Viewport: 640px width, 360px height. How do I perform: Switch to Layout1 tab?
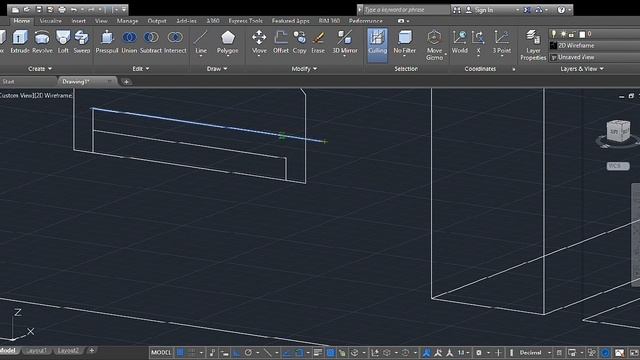click(36, 351)
